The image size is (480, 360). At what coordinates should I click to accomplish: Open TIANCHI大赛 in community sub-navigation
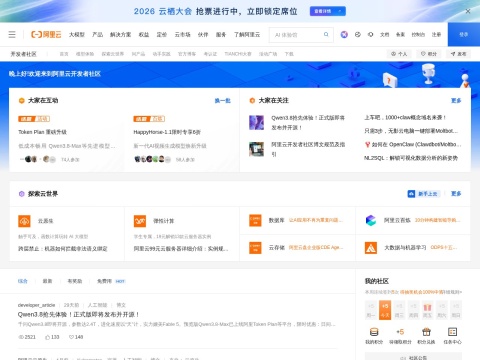coord(238,54)
